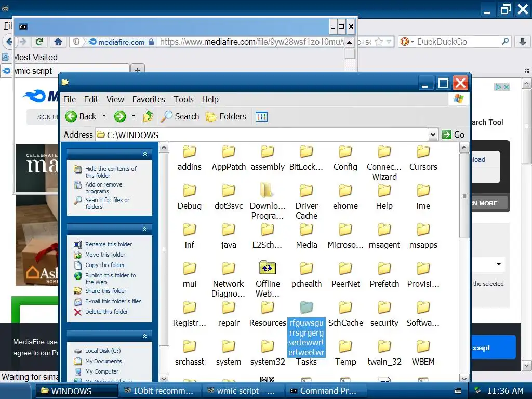Click Move this folder
This screenshot has height=399, width=532.
[x=105, y=255]
